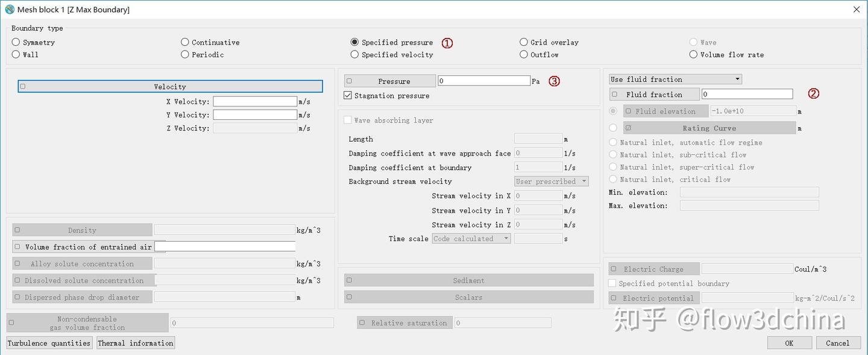868x355 pixels.
Task: Select the Specified pressure boundary type
Action: point(355,42)
